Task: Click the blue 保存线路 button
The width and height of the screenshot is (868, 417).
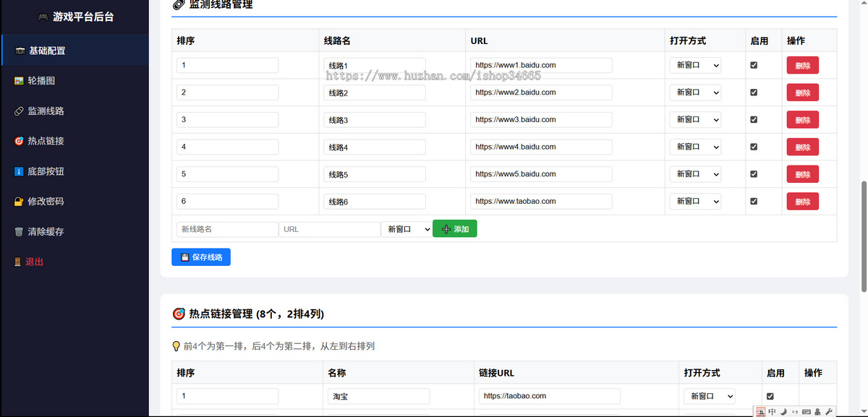Action: [x=201, y=257]
